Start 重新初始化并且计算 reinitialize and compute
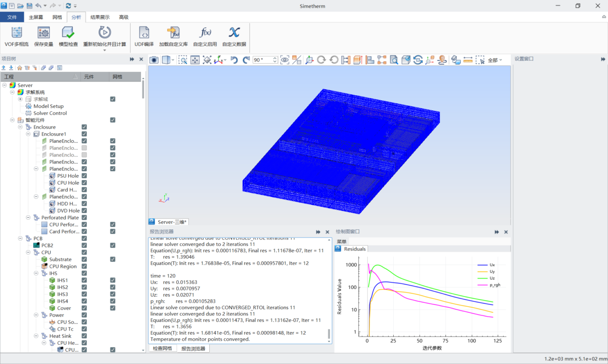This screenshot has height=364, width=608. tap(104, 36)
